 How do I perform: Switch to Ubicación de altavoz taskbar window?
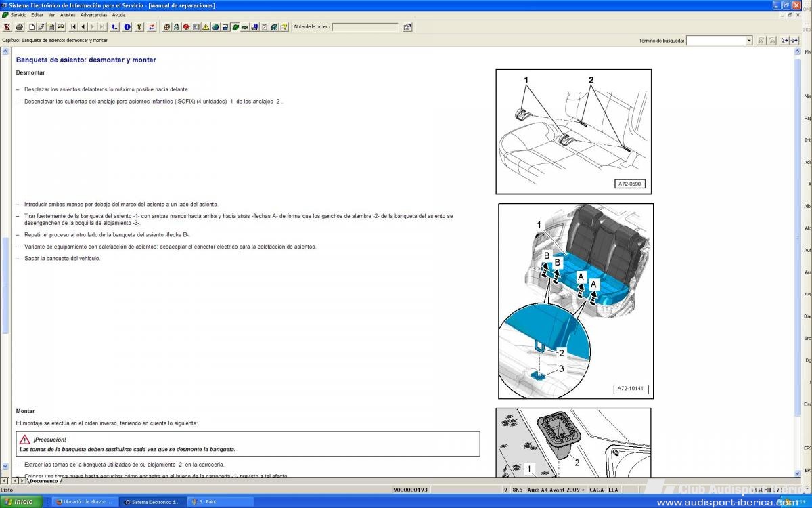pyautogui.click(x=84, y=502)
